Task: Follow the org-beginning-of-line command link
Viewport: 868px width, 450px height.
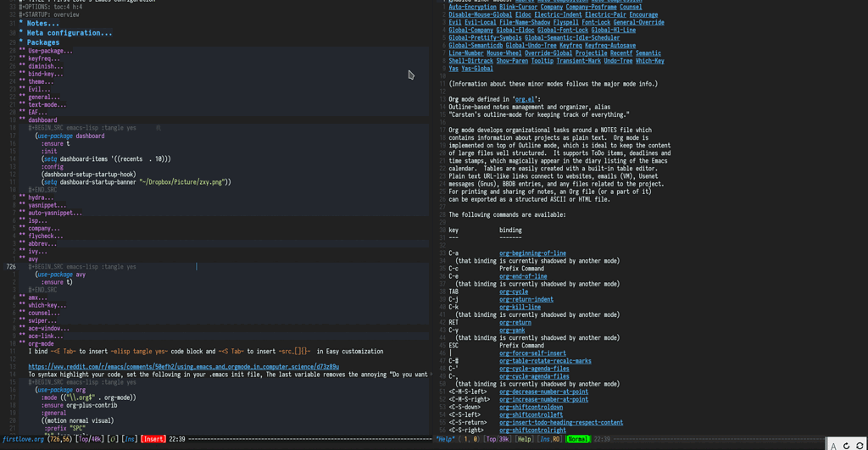Action: pyautogui.click(x=532, y=253)
